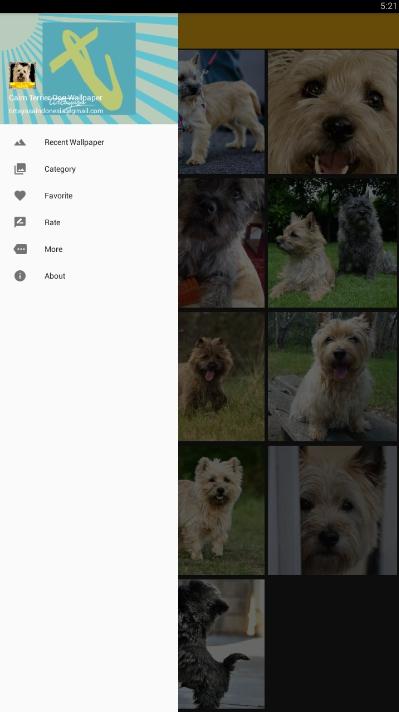This screenshot has width=399, height=712.
Task: Open the black terrier standing wallpaper
Action: [222, 643]
